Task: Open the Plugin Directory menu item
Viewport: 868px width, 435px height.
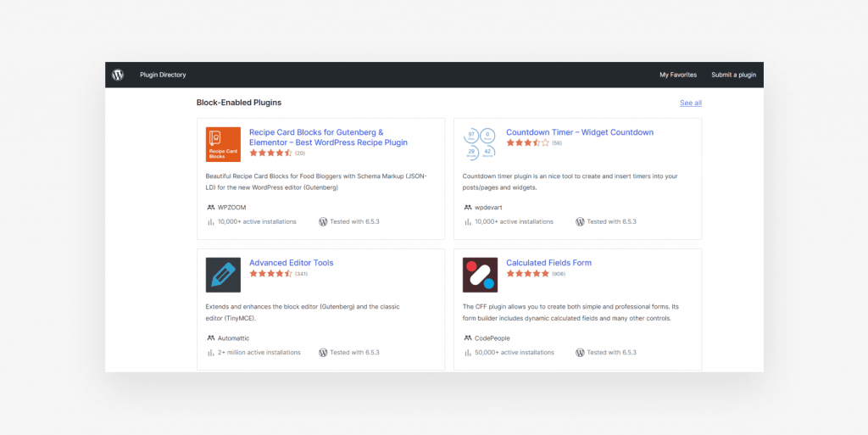Action: pyautogui.click(x=163, y=75)
